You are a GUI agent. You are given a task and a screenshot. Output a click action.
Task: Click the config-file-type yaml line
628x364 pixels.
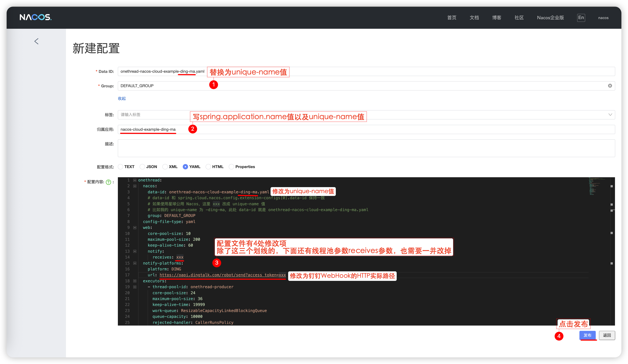pos(169,222)
